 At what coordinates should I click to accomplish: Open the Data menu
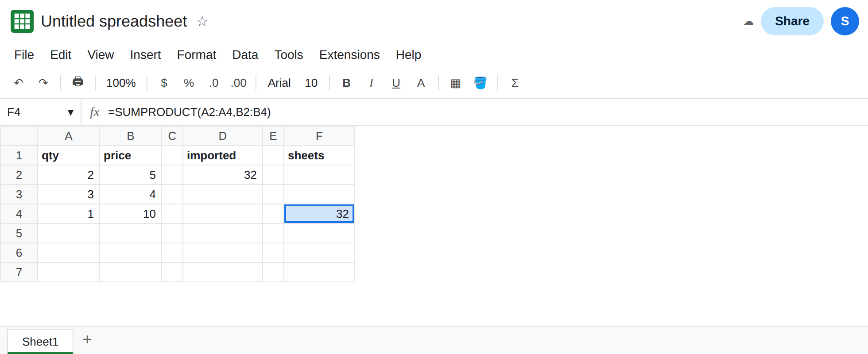(245, 54)
